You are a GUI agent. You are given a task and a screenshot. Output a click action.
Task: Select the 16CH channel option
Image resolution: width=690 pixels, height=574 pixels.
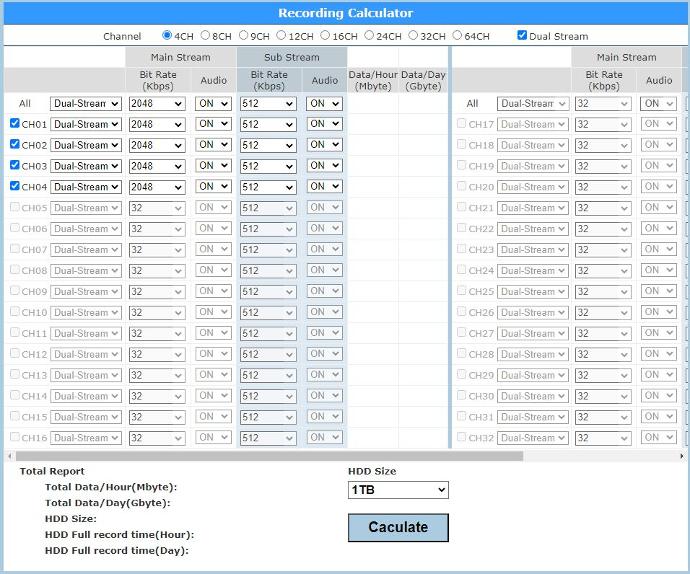tap(326, 36)
